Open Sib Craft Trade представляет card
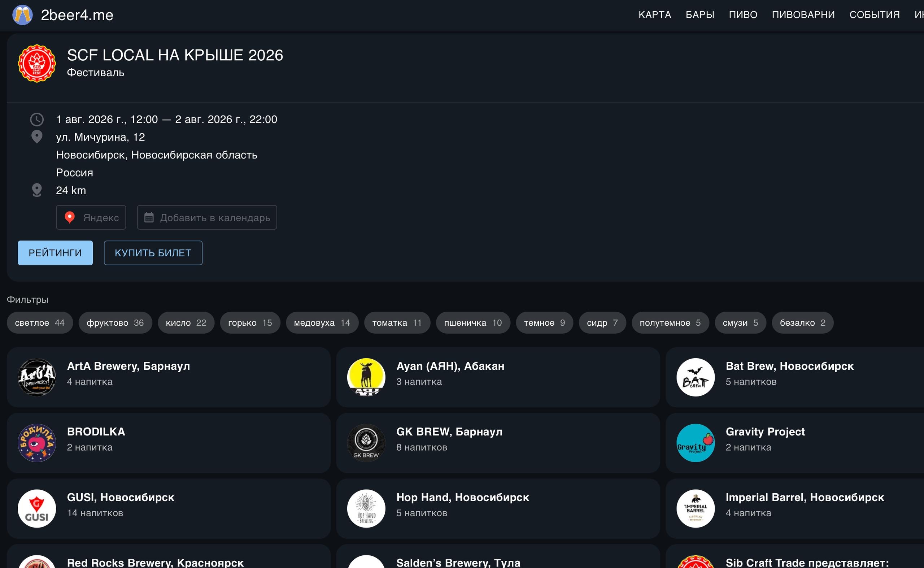This screenshot has width=924, height=568. tap(795, 556)
